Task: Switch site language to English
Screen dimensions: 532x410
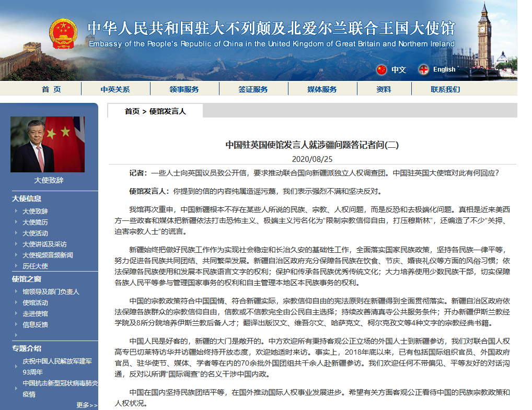Action: tap(444, 69)
